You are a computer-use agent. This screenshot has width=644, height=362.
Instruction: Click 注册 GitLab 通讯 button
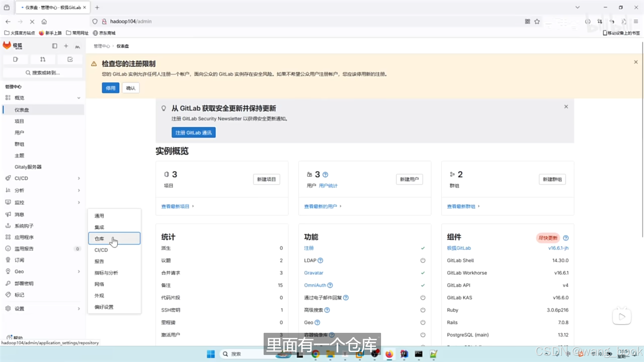click(194, 133)
